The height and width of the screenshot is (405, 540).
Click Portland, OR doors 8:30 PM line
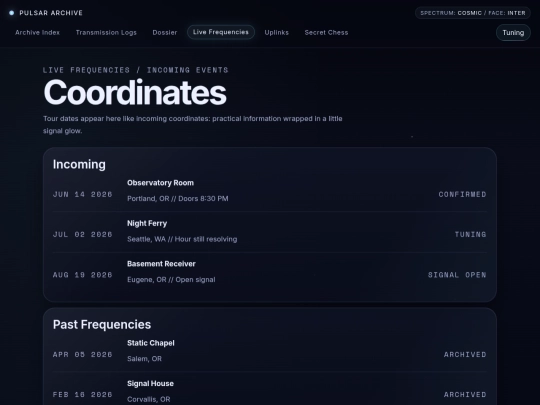click(178, 198)
